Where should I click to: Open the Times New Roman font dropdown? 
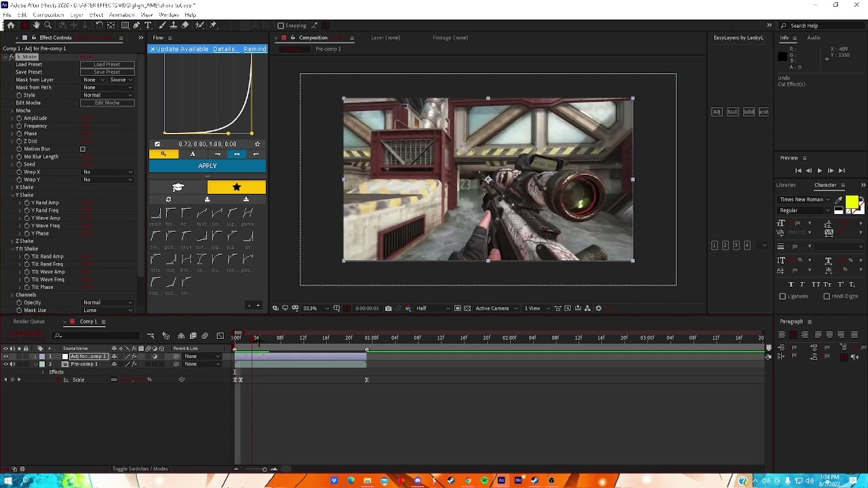[806, 200]
